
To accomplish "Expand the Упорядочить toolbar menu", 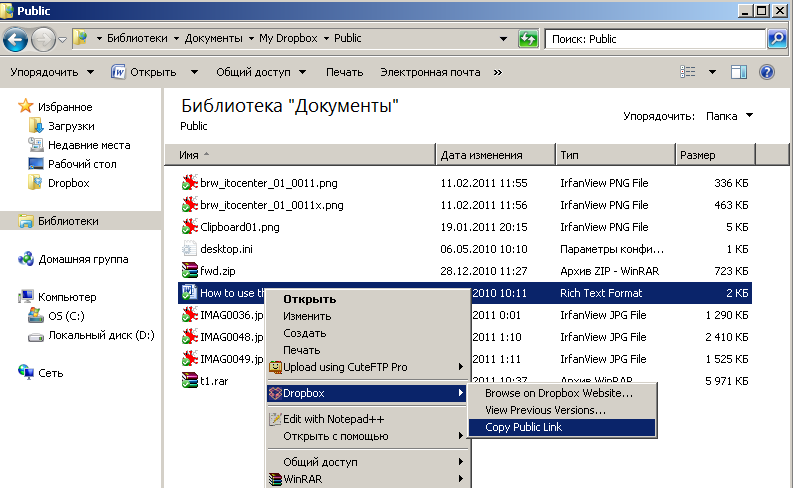I will click(52, 72).
